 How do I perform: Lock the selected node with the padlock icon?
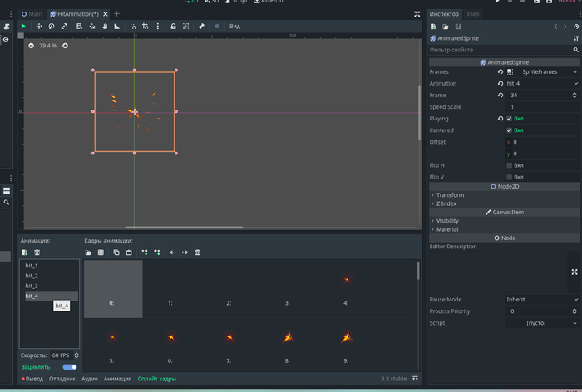[173, 27]
